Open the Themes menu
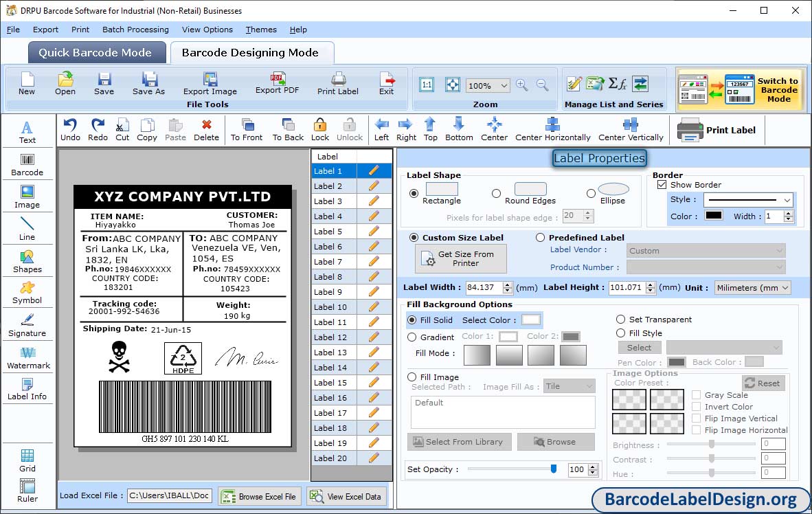The image size is (812, 514). (261, 30)
